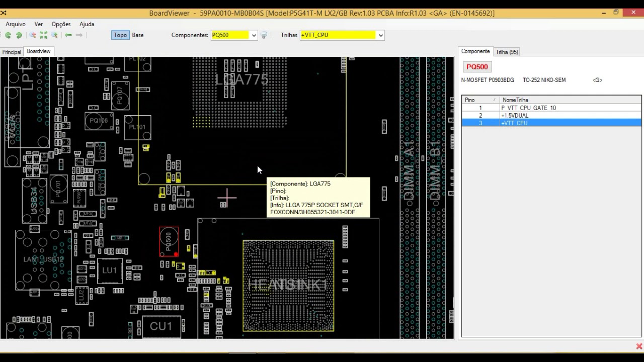Switch to the Principal tab
The image size is (644, 362).
coord(12,52)
